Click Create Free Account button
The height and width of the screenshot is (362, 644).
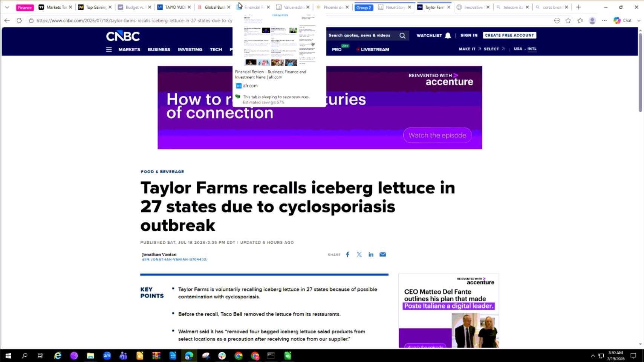pyautogui.click(x=509, y=35)
